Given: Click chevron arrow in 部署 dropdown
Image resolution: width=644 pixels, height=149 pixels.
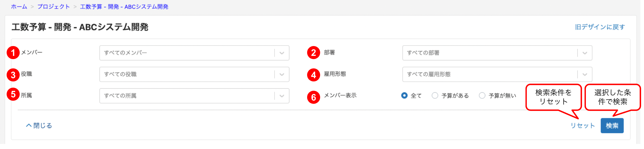Looking at the screenshot, I should [585, 53].
